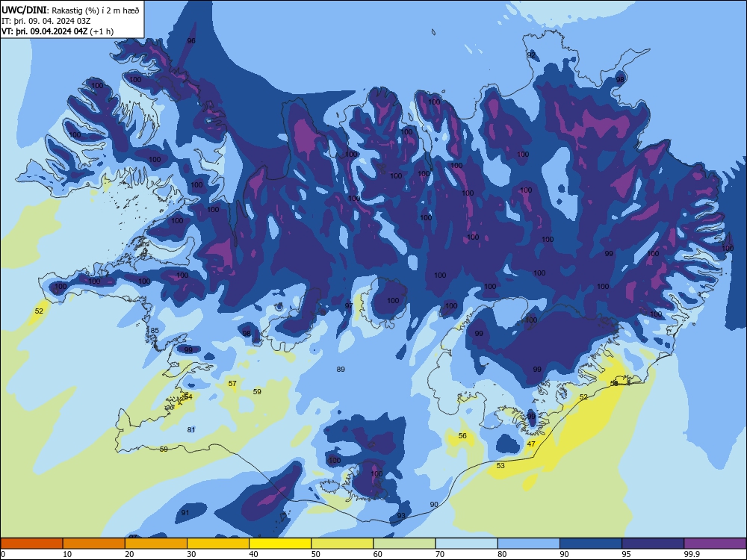Viewport: 747px width, 560px height.
Task: Click the map value '53' near southeast coast
Action: point(500,465)
